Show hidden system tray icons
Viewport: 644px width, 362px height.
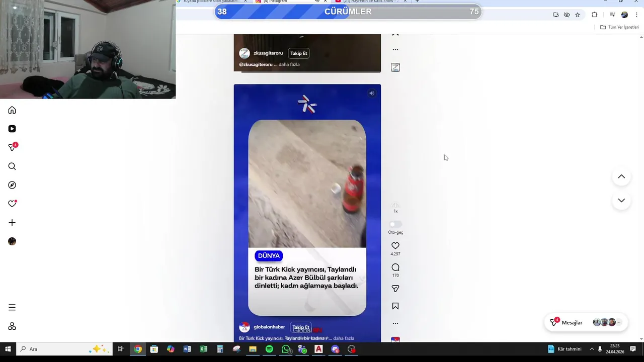click(592, 349)
